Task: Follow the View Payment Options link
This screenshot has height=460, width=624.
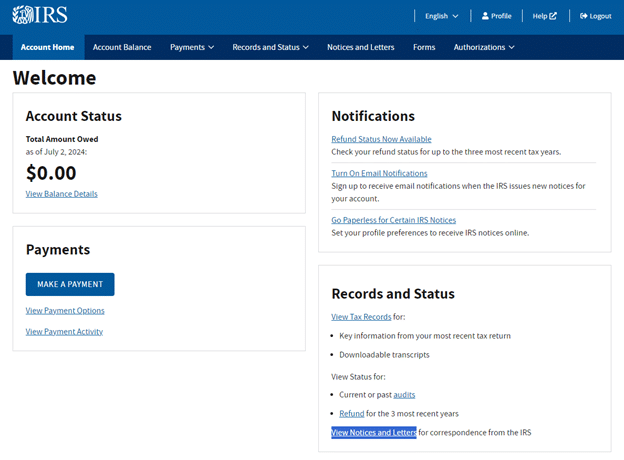Action: [65, 311]
